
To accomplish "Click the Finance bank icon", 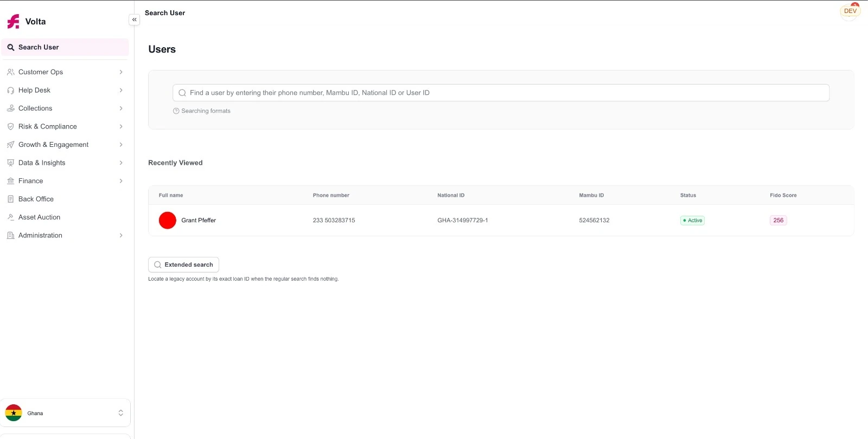I will pos(11,181).
